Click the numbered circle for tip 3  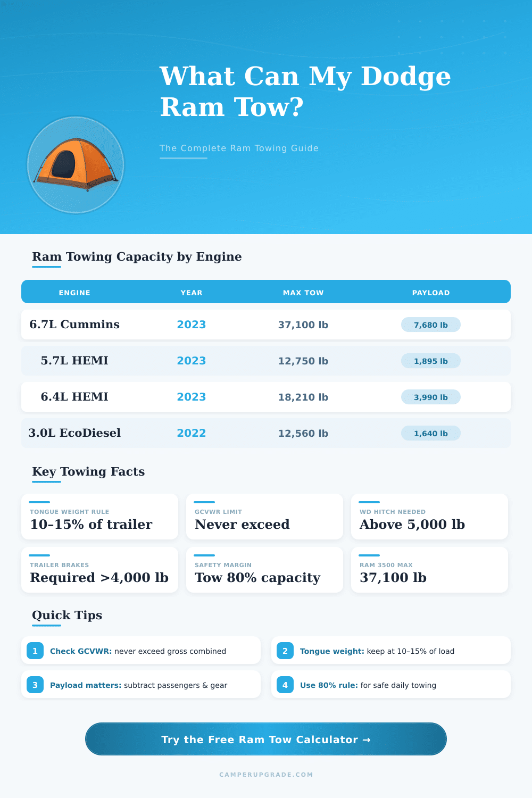coord(35,685)
